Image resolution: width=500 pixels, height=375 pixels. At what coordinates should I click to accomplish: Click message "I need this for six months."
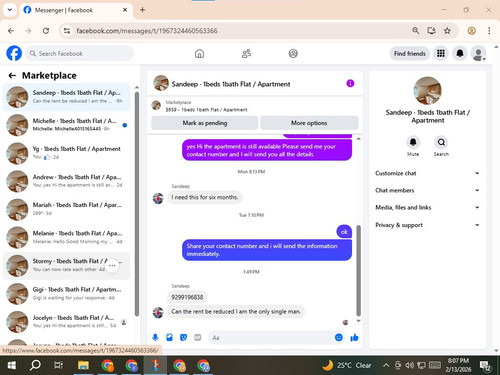click(x=205, y=197)
